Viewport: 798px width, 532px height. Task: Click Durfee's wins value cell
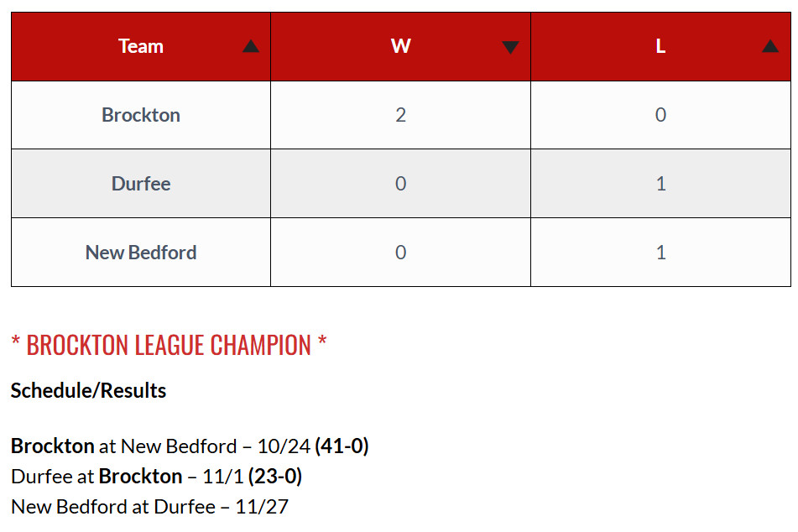400,184
